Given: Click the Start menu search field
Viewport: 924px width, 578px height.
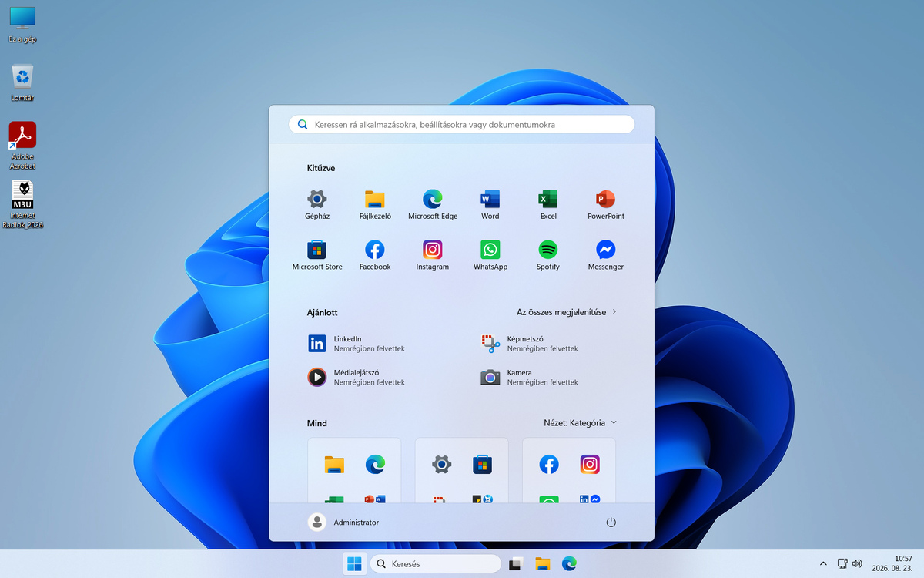Looking at the screenshot, I should pos(462,124).
